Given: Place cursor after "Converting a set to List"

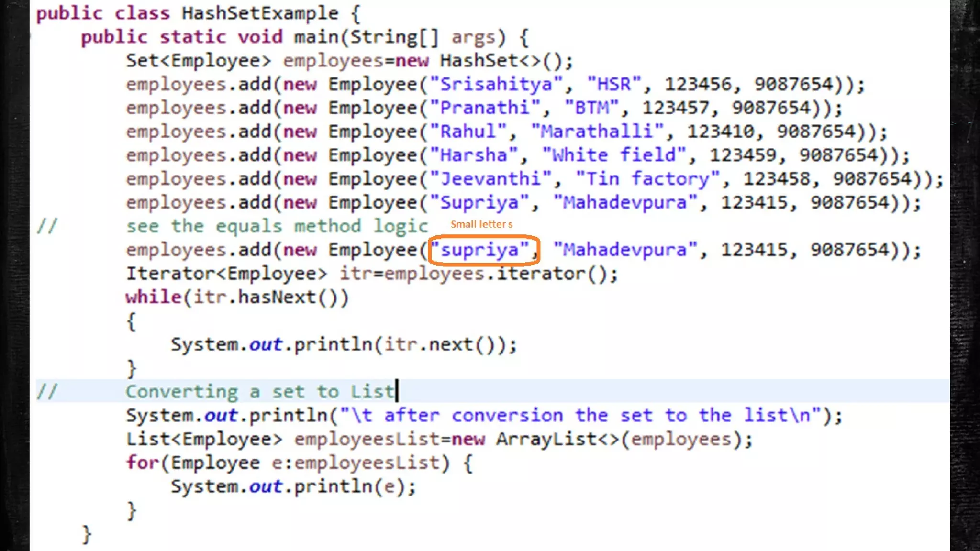Looking at the screenshot, I should click(x=397, y=392).
